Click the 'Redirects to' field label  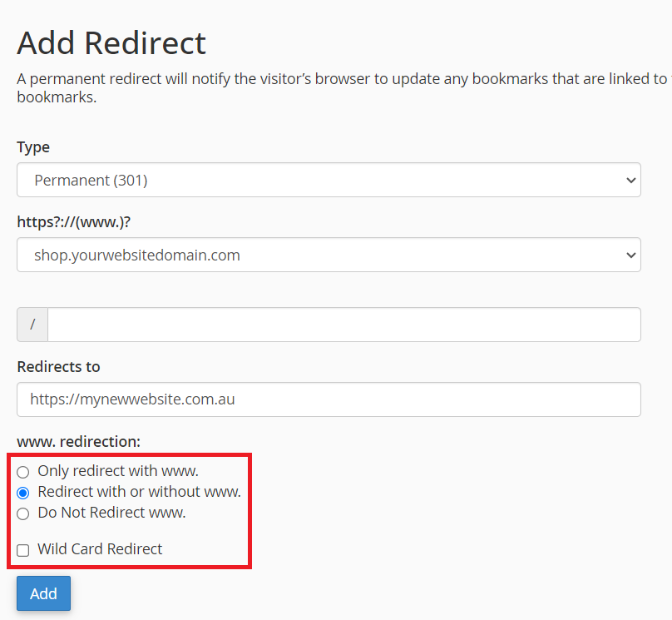58,367
